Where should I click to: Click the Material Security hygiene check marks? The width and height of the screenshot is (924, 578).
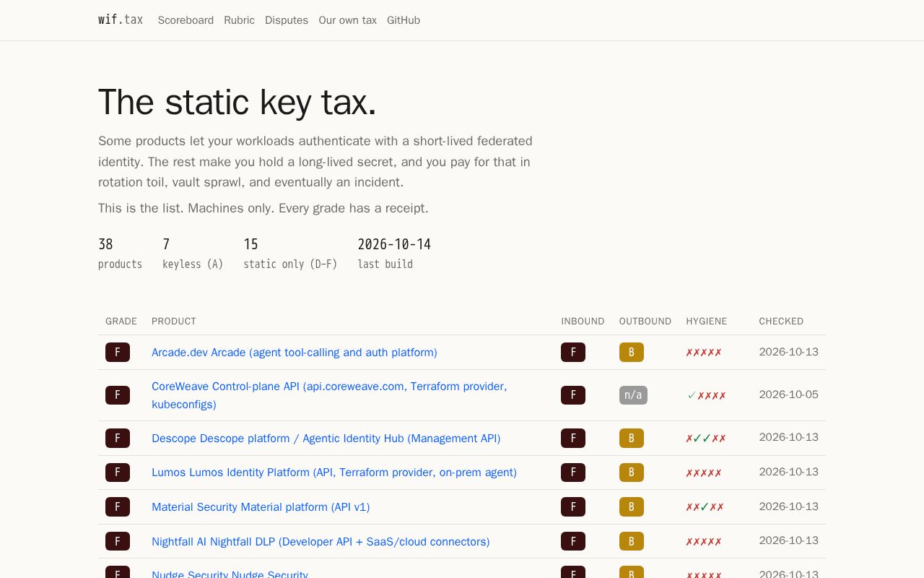pyautogui.click(x=705, y=507)
